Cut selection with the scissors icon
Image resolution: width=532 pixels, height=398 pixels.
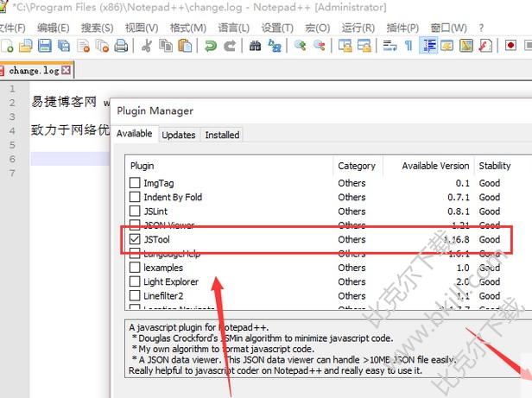[x=146, y=46]
